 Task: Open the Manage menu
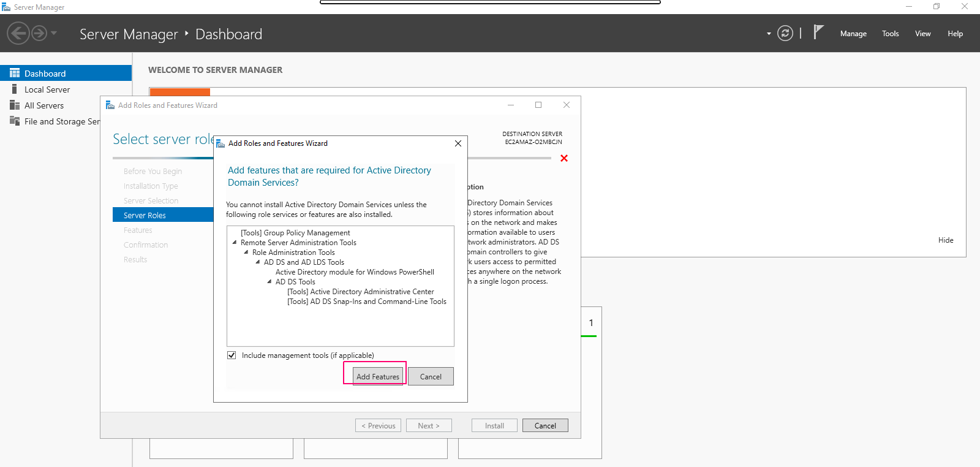pyautogui.click(x=853, y=34)
